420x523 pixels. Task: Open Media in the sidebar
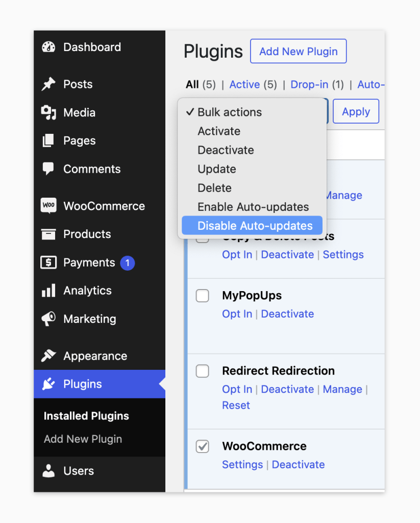point(79,113)
